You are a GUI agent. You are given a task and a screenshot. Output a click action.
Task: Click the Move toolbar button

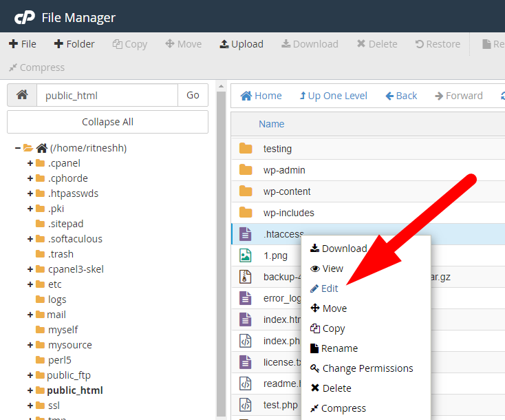[x=183, y=44]
